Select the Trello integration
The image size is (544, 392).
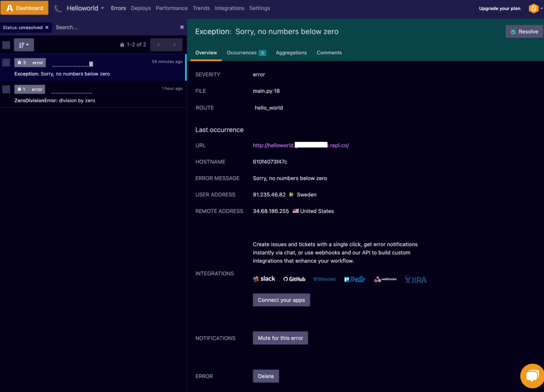355,279
